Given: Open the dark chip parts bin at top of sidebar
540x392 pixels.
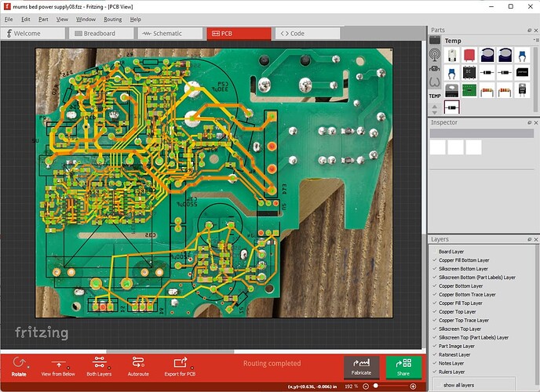Looking at the screenshot, I should (435, 41).
